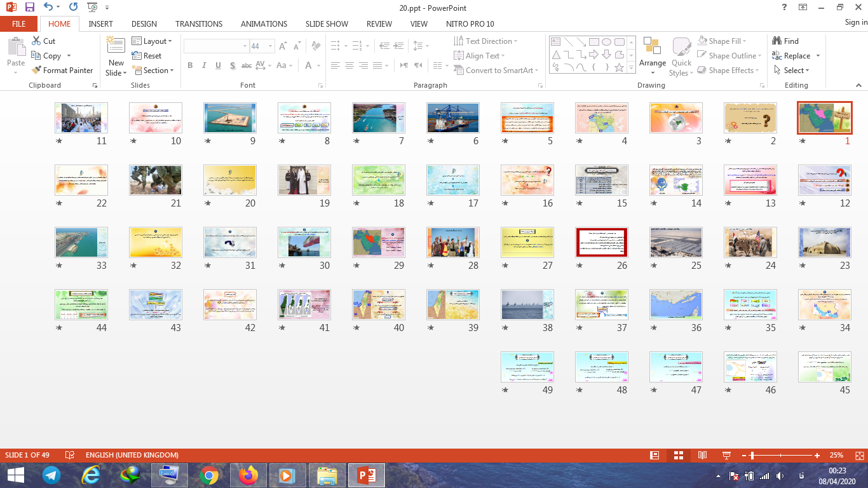The height and width of the screenshot is (488, 868).
Task: Open the Section dropdown menu
Action: pos(152,71)
